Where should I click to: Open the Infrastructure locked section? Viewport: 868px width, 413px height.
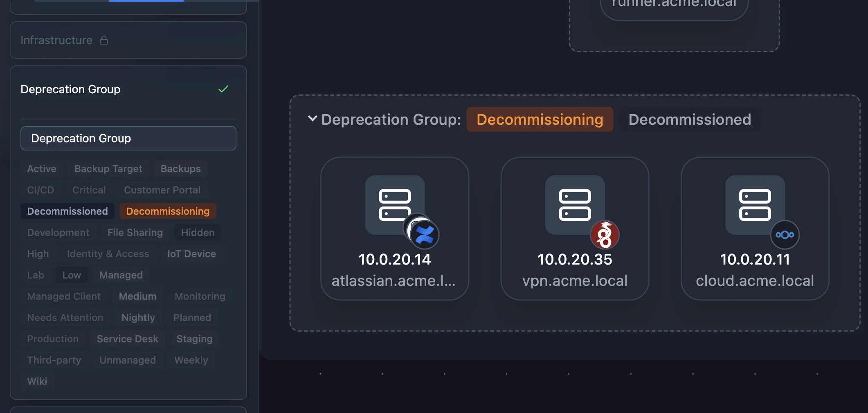(x=128, y=40)
